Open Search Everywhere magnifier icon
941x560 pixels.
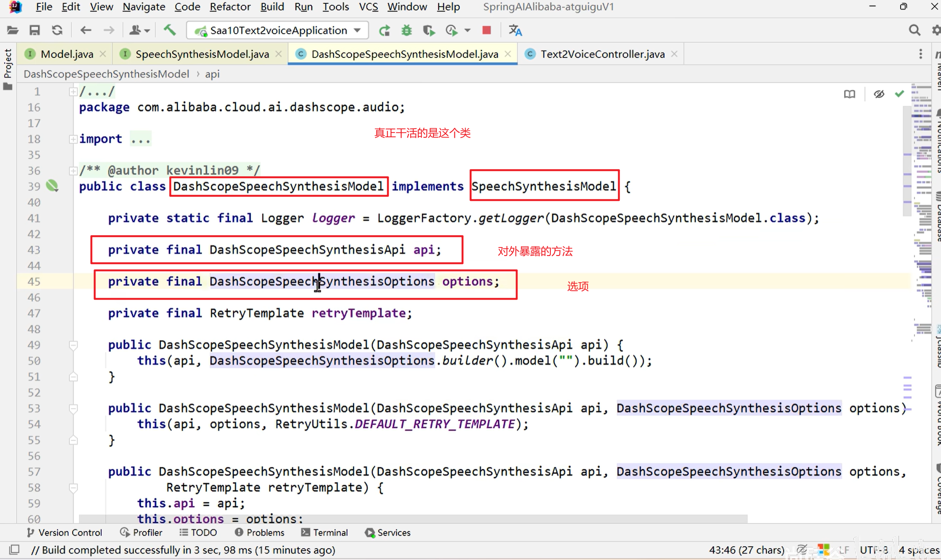click(x=914, y=30)
